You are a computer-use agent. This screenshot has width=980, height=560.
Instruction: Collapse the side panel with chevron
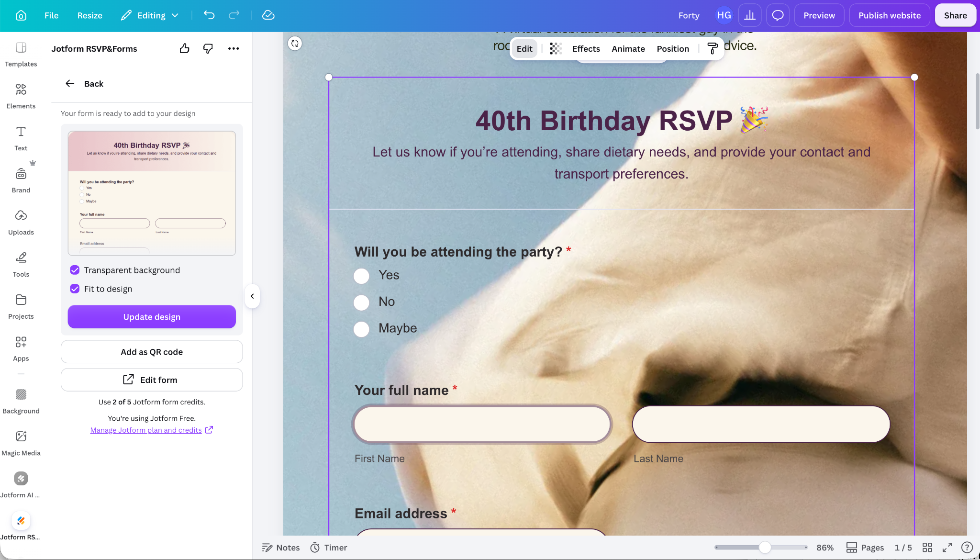pyautogui.click(x=252, y=296)
